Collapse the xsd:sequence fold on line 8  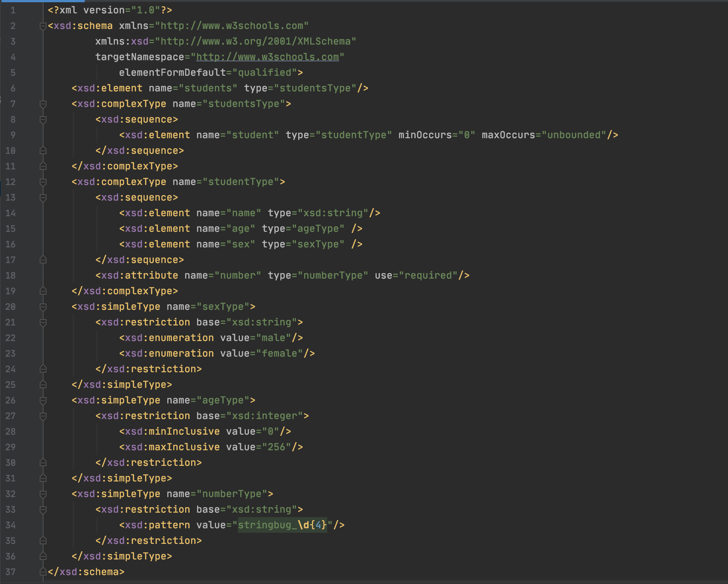(x=43, y=120)
